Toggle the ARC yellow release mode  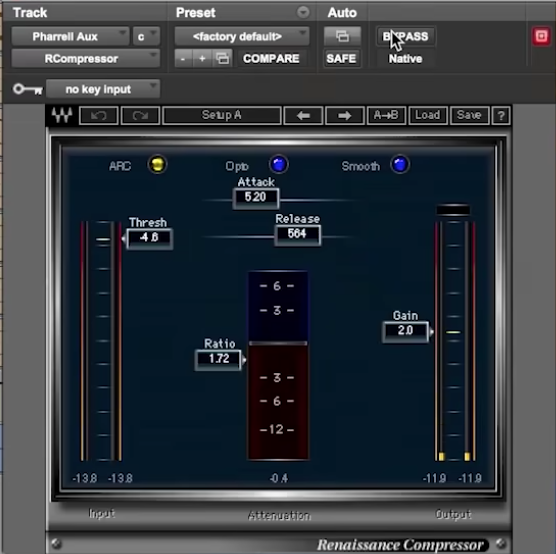[157, 165]
